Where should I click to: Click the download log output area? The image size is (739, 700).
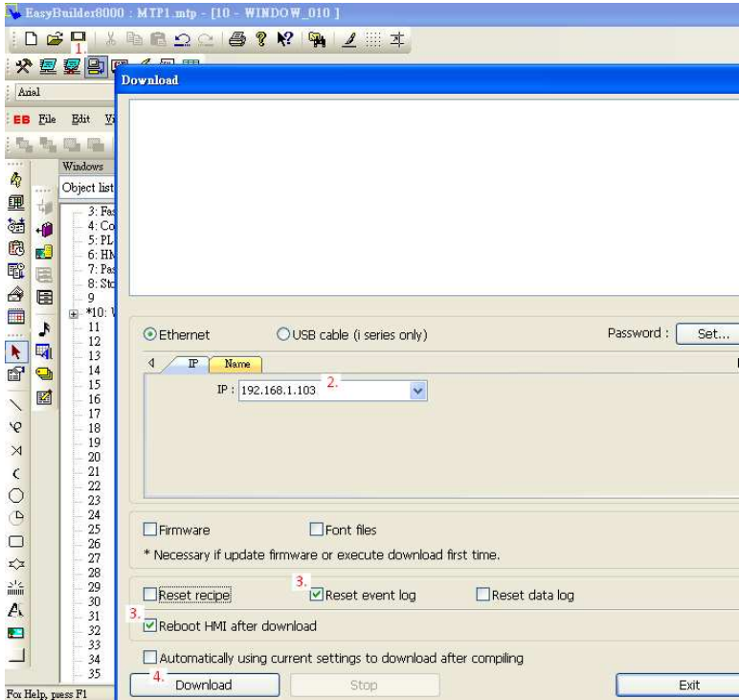(x=434, y=197)
